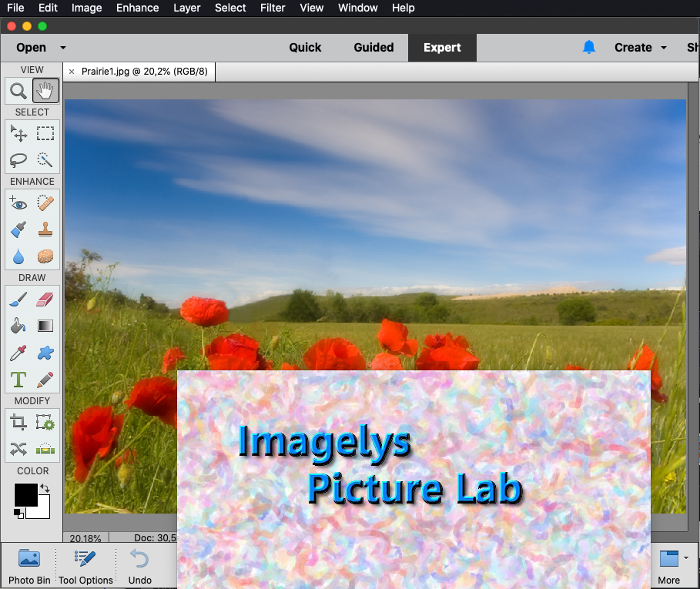Select the Lasso tool
The image size is (700, 589).
(x=18, y=159)
